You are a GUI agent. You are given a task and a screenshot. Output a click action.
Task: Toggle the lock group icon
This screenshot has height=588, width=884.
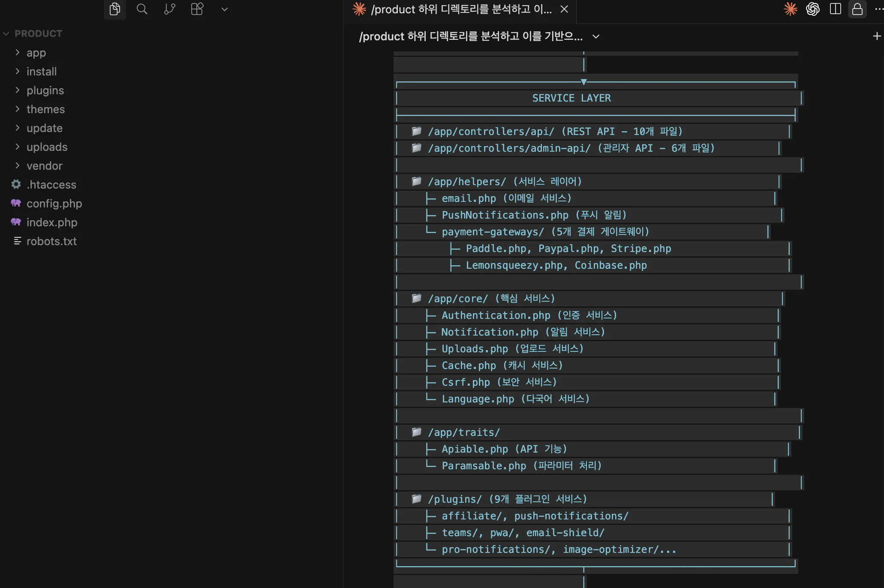click(x=857, y=9)
